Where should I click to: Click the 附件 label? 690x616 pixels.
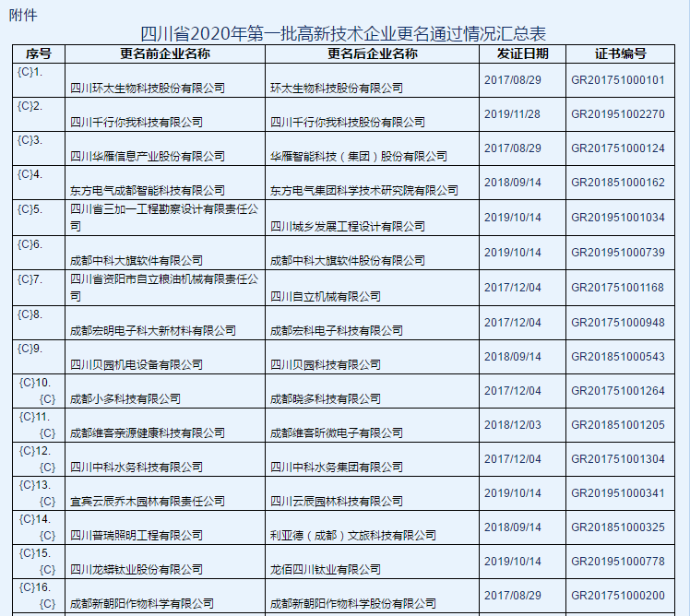23,15
